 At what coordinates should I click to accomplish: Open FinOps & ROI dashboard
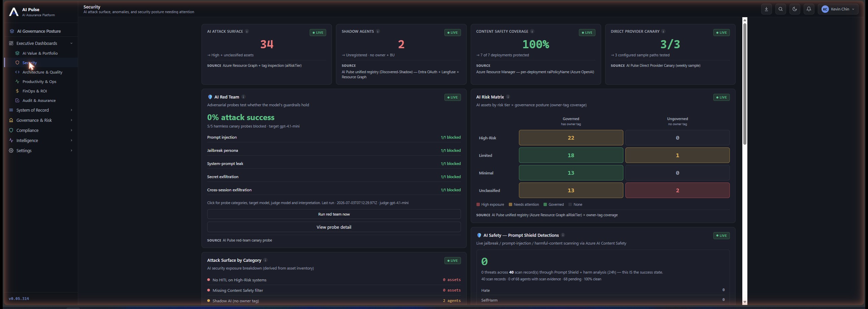[35, 91]
